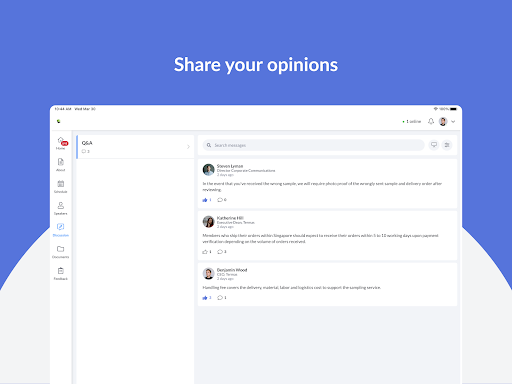
Task: Select the Q&A discussion topic
Action: [135, 147]
